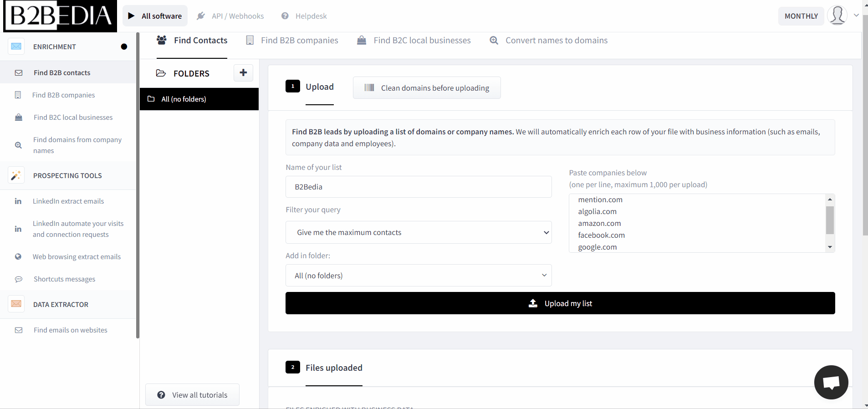Click the Data Extractor envelope icon

point(16,304)
